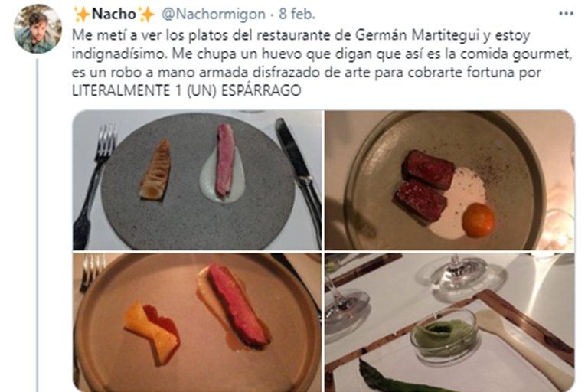Open the Nacho display name profile
Viewport: 588px width, 392px height.
point(113,15)
